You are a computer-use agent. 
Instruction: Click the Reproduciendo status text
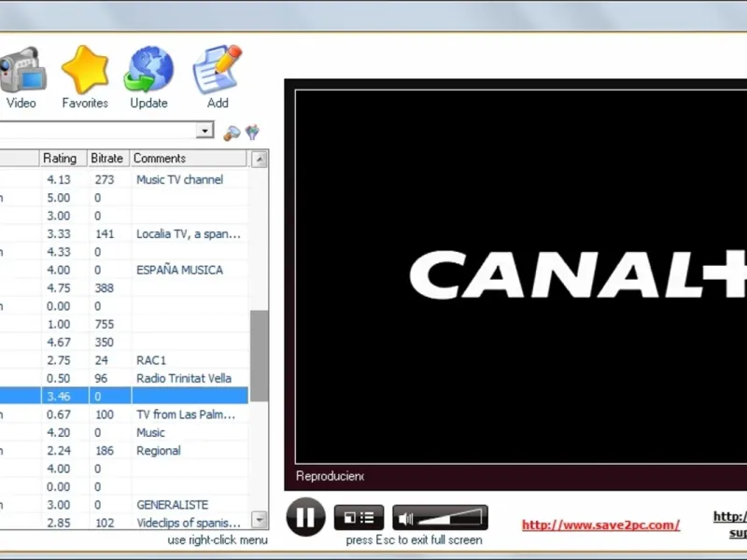point(330,476)
